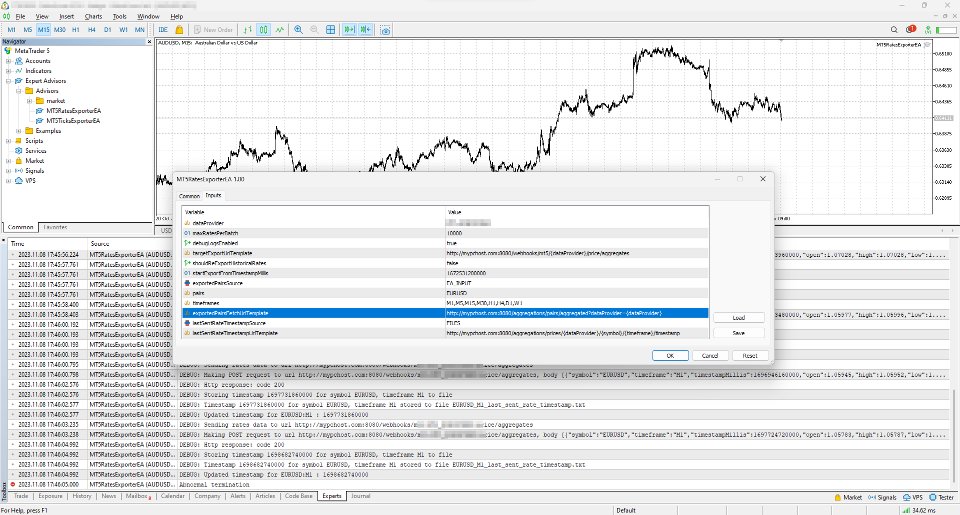Open the Help menu
Screen dimensions: 960x515
[176, 17]
